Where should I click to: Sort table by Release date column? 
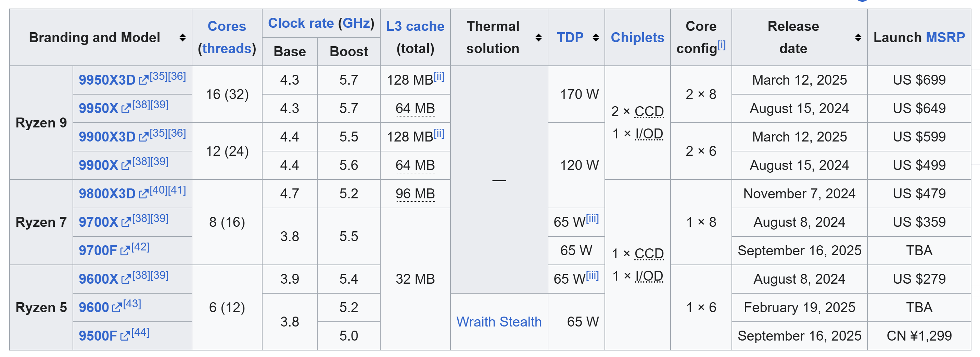coord(858,37)
